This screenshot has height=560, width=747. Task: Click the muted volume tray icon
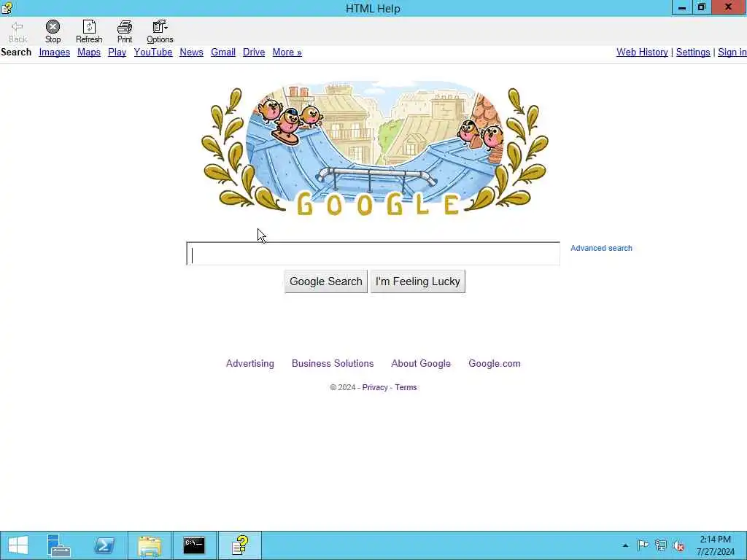click(x=678, y=545)
